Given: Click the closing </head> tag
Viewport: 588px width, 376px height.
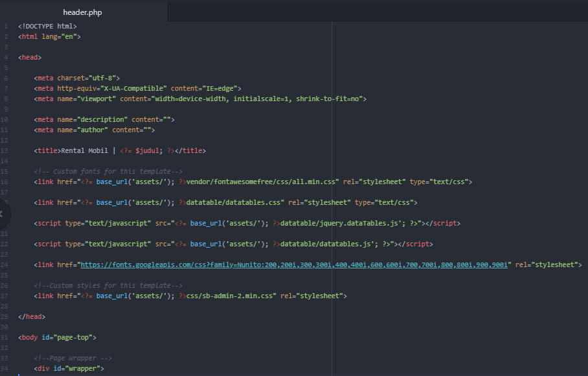Looking at the screenshot, I should (32, 317).
